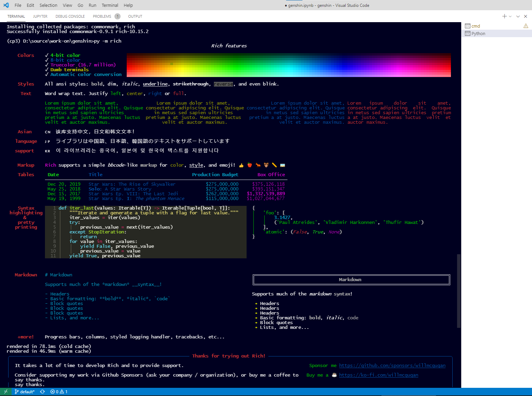Select the Python terminal in list
Screen dimensions: 532x396
click(497, 33)
